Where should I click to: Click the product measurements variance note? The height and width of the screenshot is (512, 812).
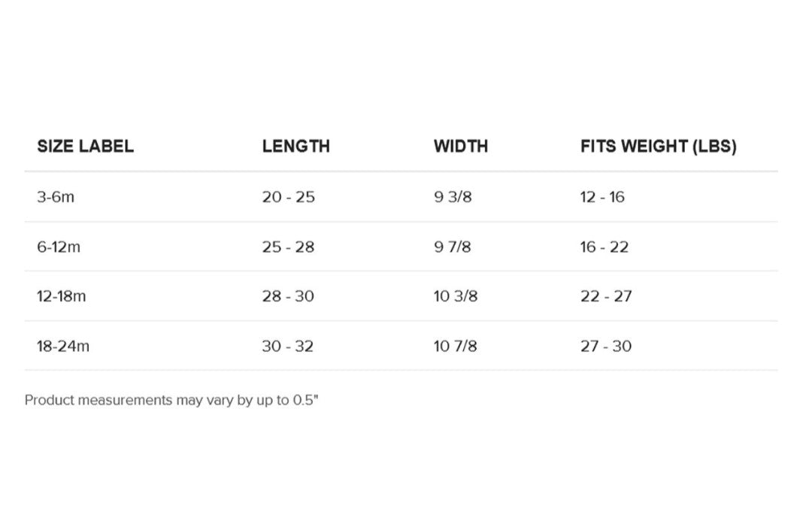(171, 400)
